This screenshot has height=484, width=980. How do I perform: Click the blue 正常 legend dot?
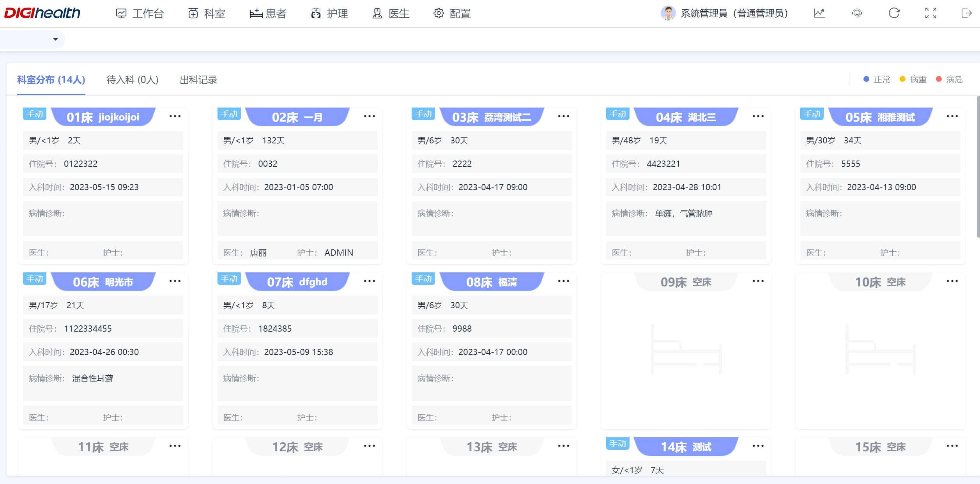pyautogui.click(x=866, y=79)
